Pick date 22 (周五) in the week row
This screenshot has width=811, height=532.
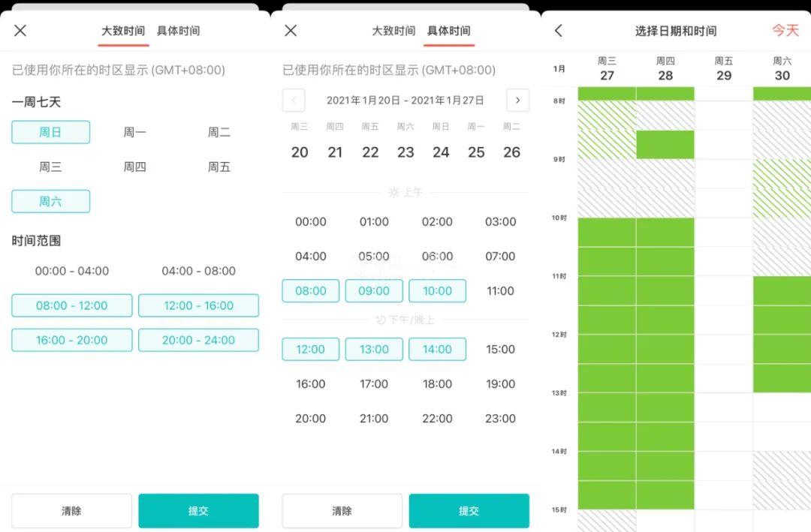370,152
